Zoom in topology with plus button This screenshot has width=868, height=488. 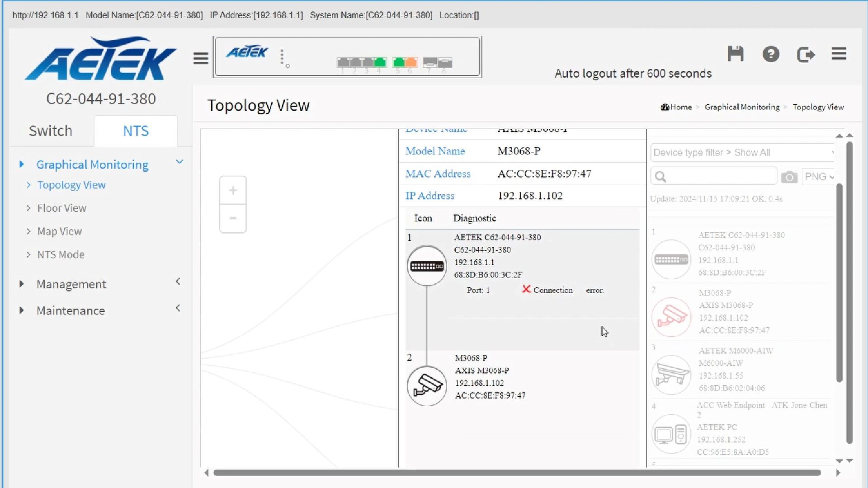(233, 190)
